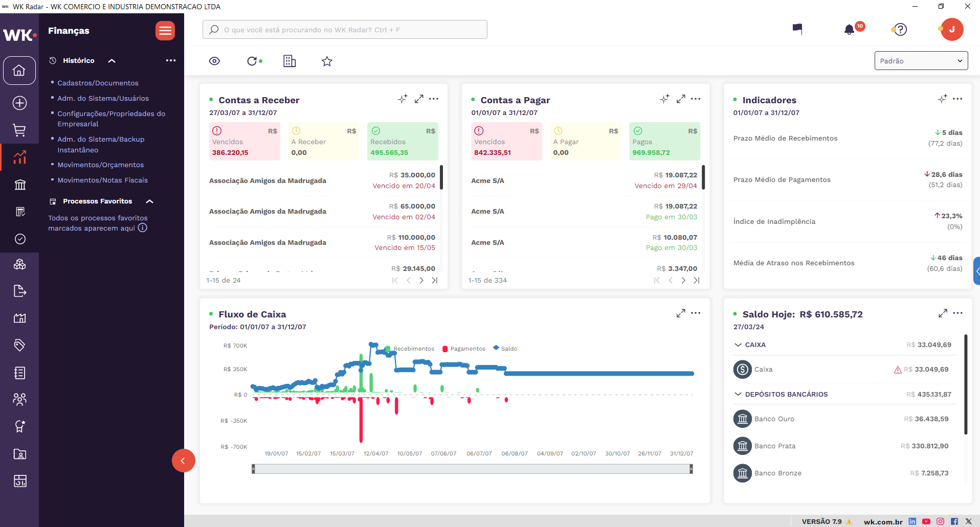The width and height of the screenshot is (980, 527).
Task: Open Contas a Receber options menu
Action: coord(434,99)
